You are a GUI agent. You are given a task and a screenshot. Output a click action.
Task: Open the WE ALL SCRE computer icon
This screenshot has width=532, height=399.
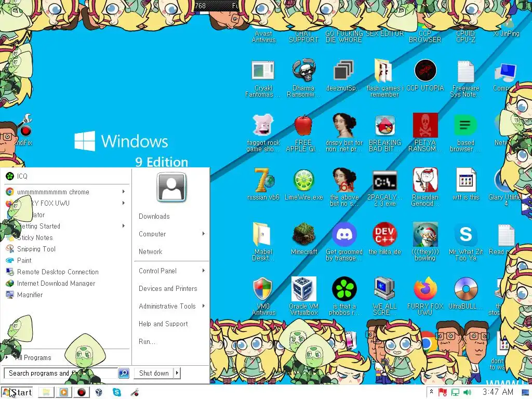click(384, 289)
